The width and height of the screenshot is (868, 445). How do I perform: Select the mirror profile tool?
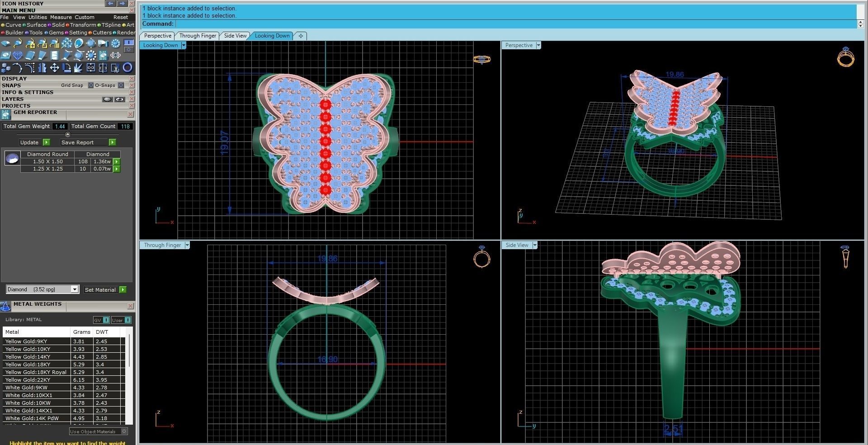pos(42,68)
